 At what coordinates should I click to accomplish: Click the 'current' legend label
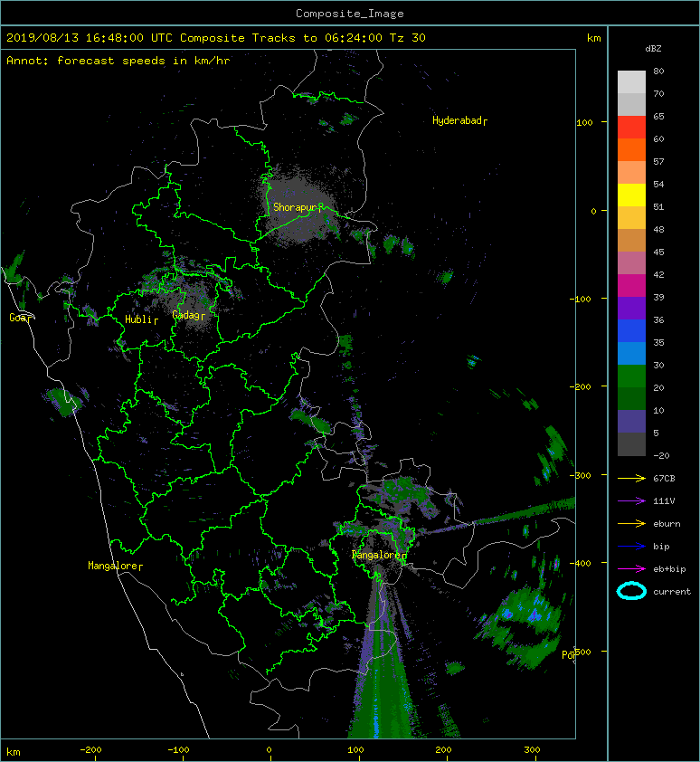[672, 592]
